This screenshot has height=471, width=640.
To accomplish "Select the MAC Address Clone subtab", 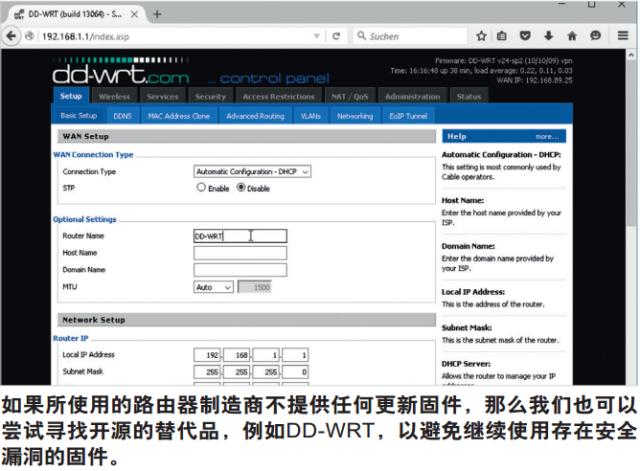I will click(178, 116).
